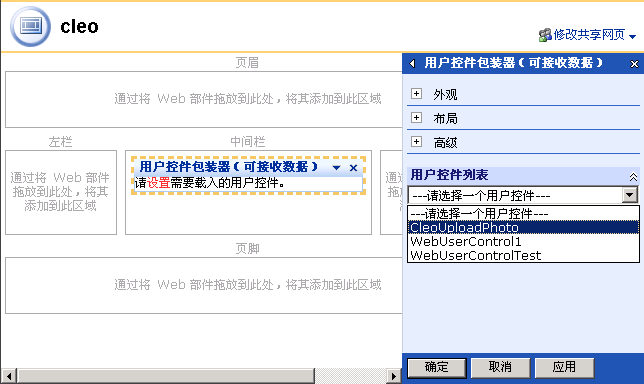644x384 pixels.
Task: Expand the 外观 section
Action: [x=416, y=94]
